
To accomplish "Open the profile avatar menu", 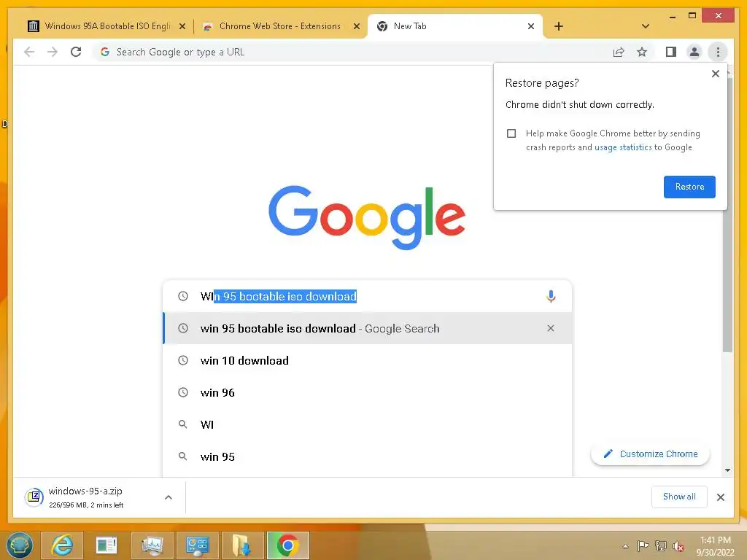I will [694, 52].
